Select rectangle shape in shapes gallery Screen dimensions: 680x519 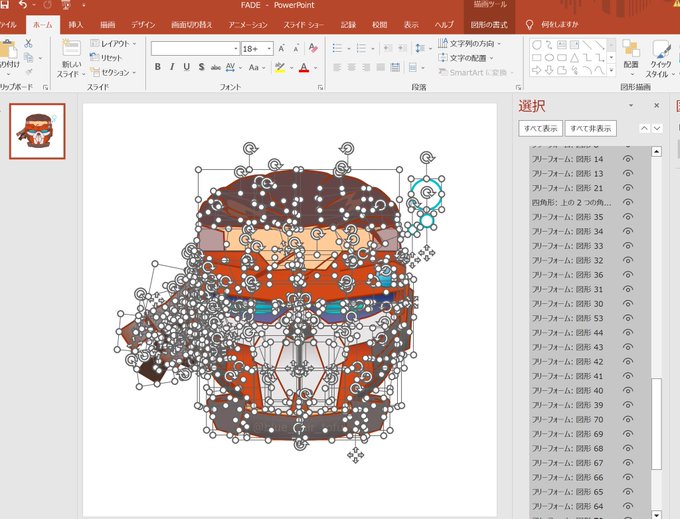tap(536, 58)
